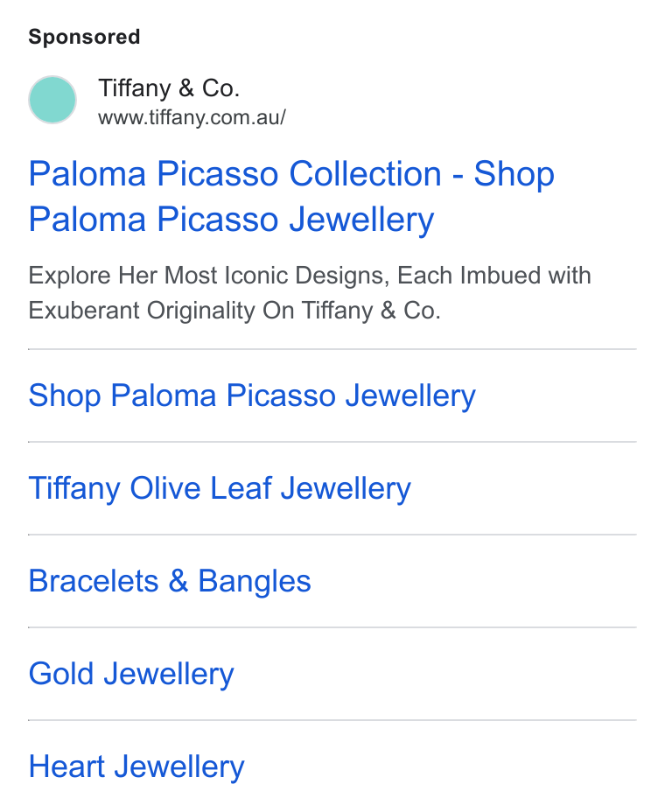The width and height of the screenshot is (665, 812).
Task: Tap the Heart Jewellery entry at list bottom
Action: tap(136, 766)
